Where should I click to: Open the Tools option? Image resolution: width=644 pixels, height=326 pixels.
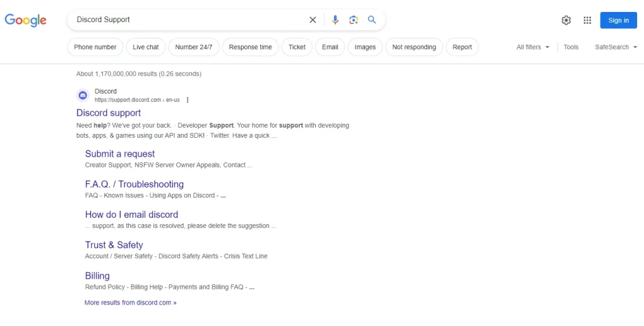571,47
